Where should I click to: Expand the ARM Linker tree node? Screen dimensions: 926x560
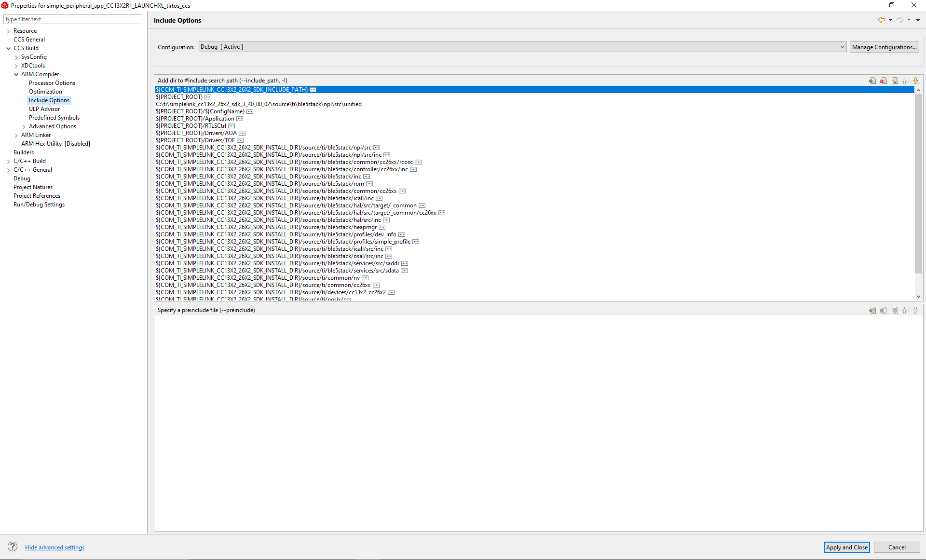click(x=16, y=135)
